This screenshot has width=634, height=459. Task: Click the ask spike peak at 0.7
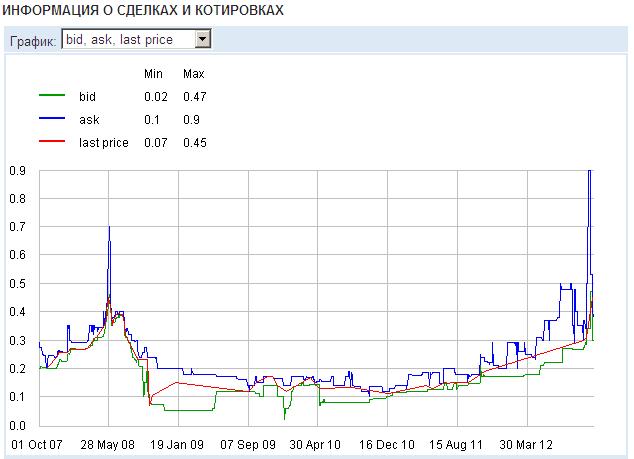pyautogui.click(x=109, y=227)
